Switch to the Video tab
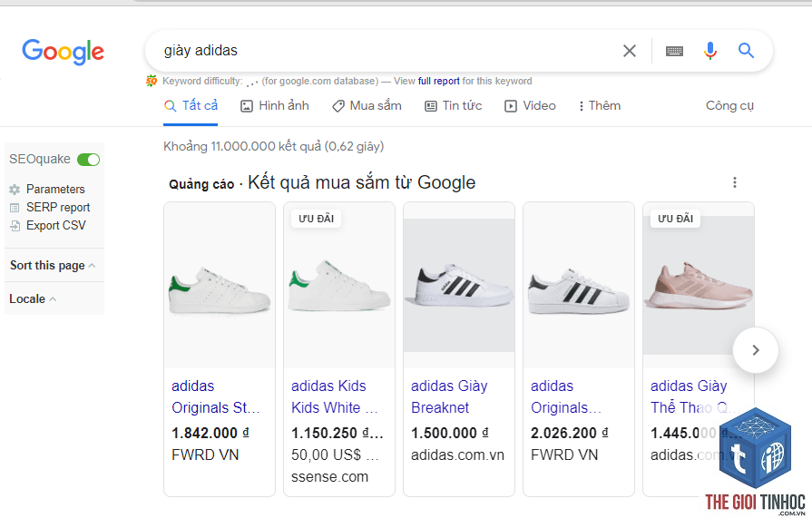812x518 pixels. (530, 105)
